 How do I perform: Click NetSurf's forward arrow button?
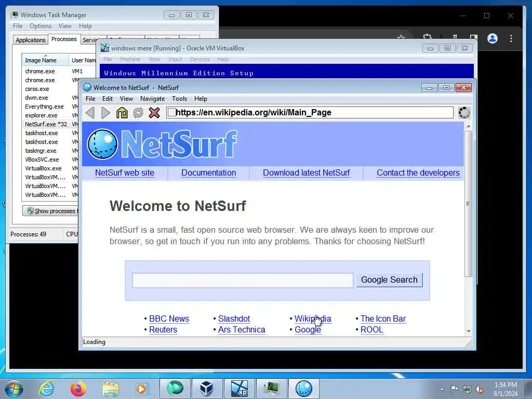(106, 113)
